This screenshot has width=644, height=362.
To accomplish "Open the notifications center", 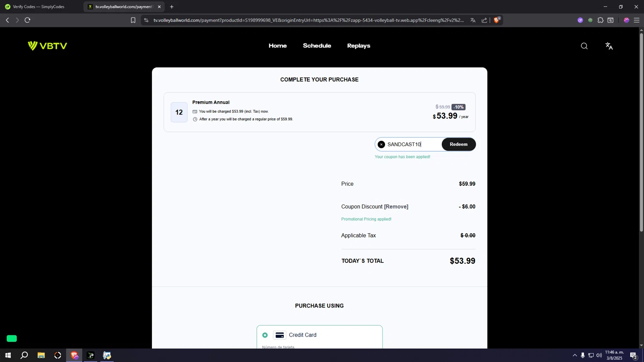I will tap(633, 355).
